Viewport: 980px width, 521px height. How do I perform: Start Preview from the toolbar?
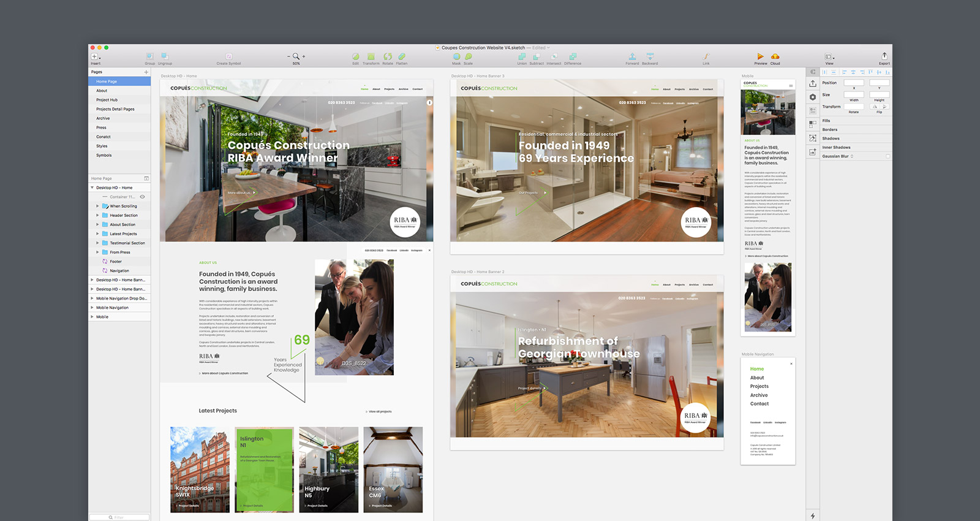[760, 56]
